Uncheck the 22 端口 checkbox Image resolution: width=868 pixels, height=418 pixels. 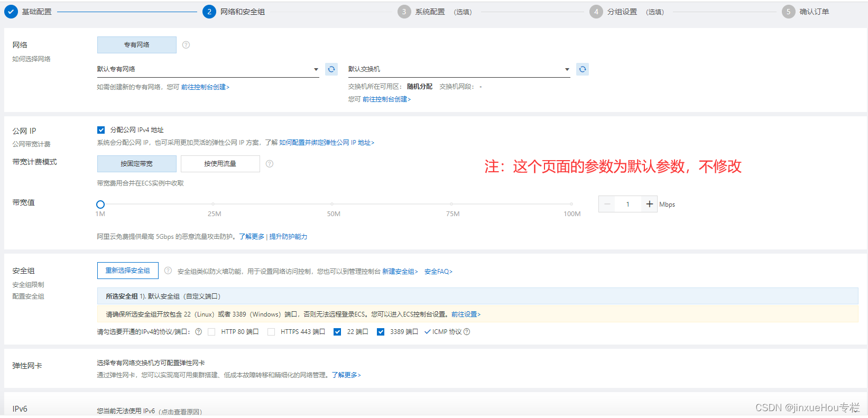(x=337, y=332)
